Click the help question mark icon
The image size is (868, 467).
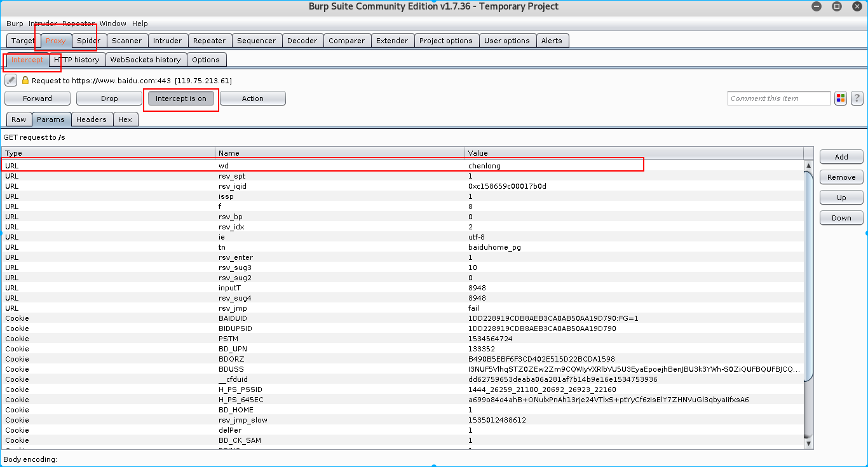click(x=857, y=98)
